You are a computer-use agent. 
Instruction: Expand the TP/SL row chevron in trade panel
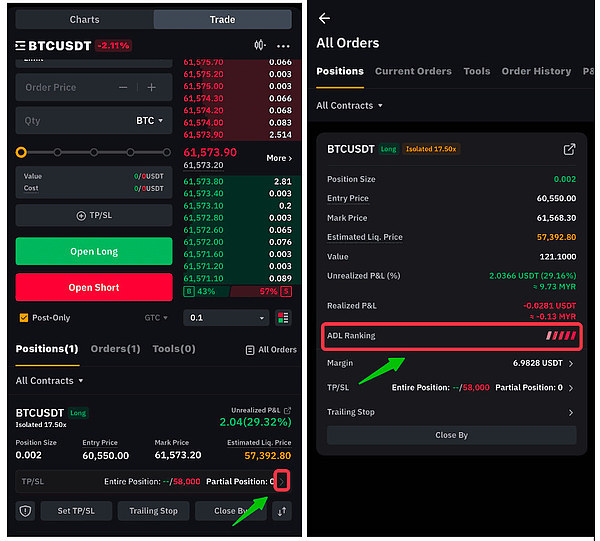[x=282, y=481]
